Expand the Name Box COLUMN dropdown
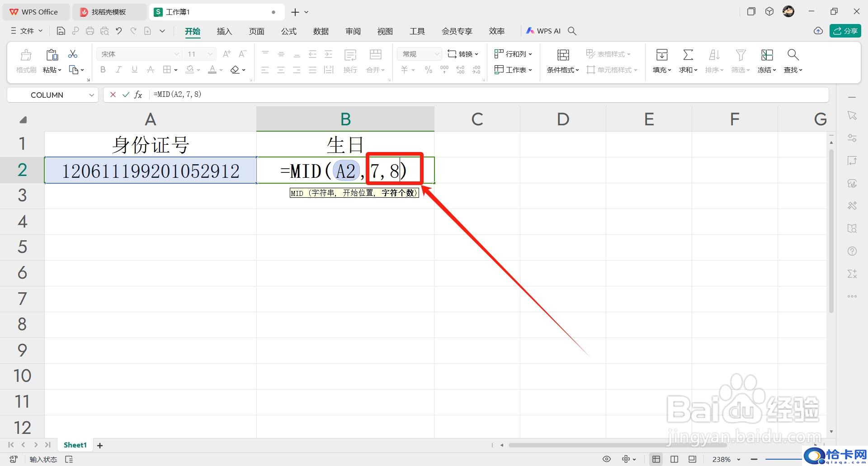868x466 pixels. (91, 95)
